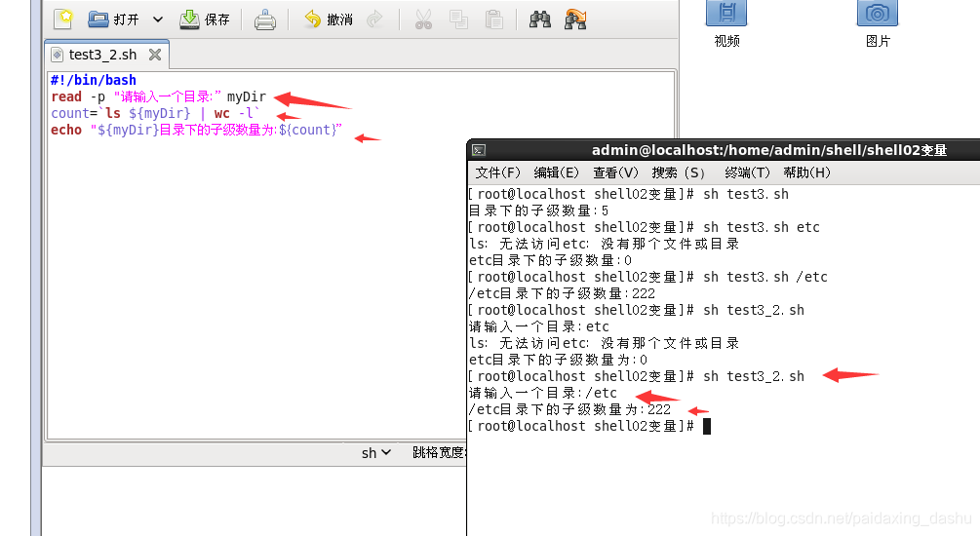Paste clipboard using paste icon
Image resolution: width=980 pixels, height=536 pixels.
click(x=493, y=19)
